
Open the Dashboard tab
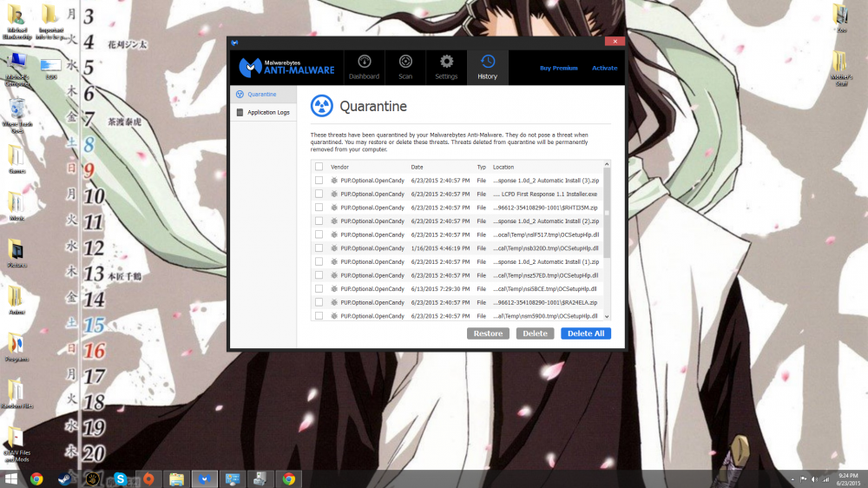(364, 68)
